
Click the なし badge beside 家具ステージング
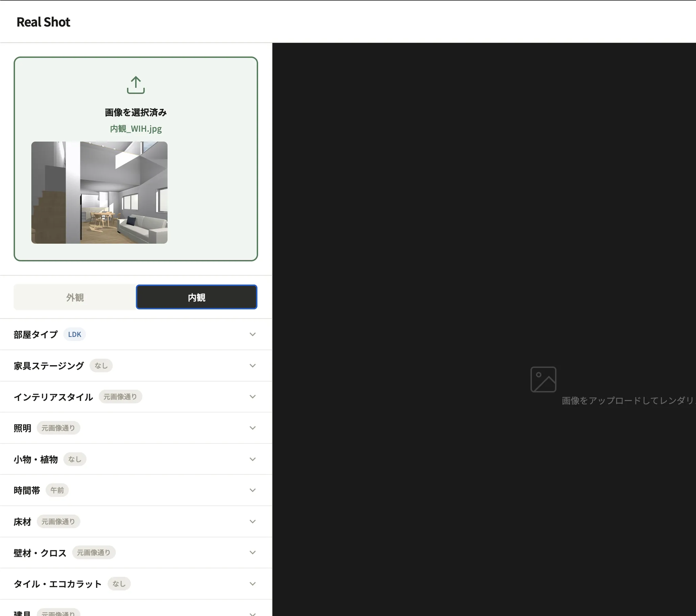[101, 366]
